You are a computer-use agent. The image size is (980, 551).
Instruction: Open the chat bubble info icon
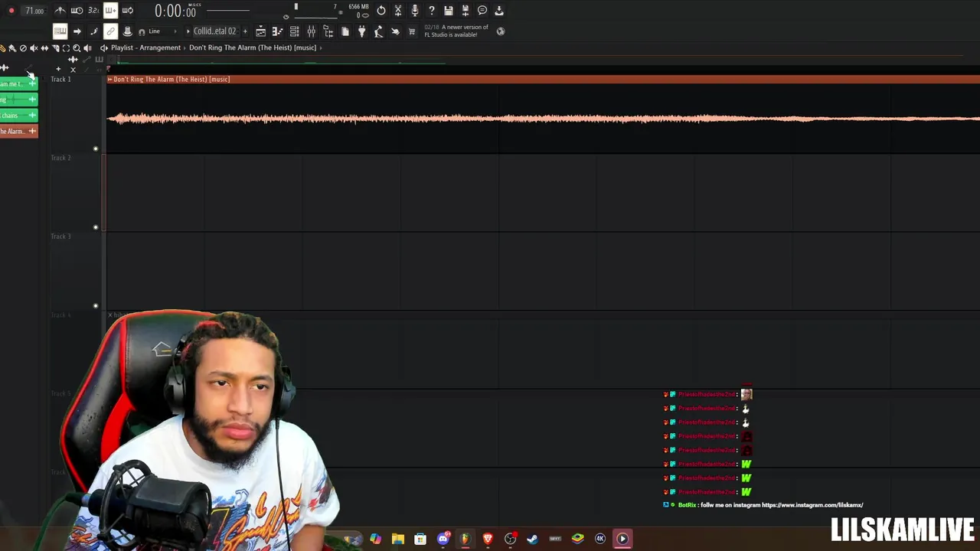pos(482,11)
